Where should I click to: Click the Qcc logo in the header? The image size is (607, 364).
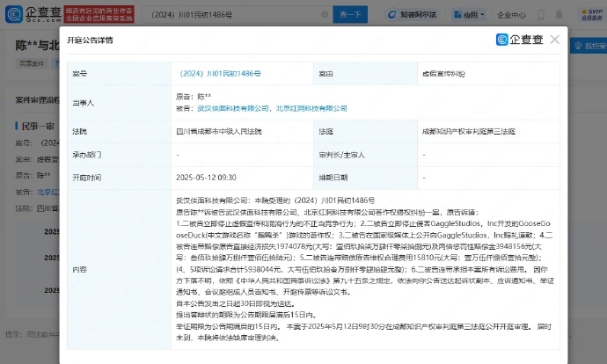[x=33, y=14]
